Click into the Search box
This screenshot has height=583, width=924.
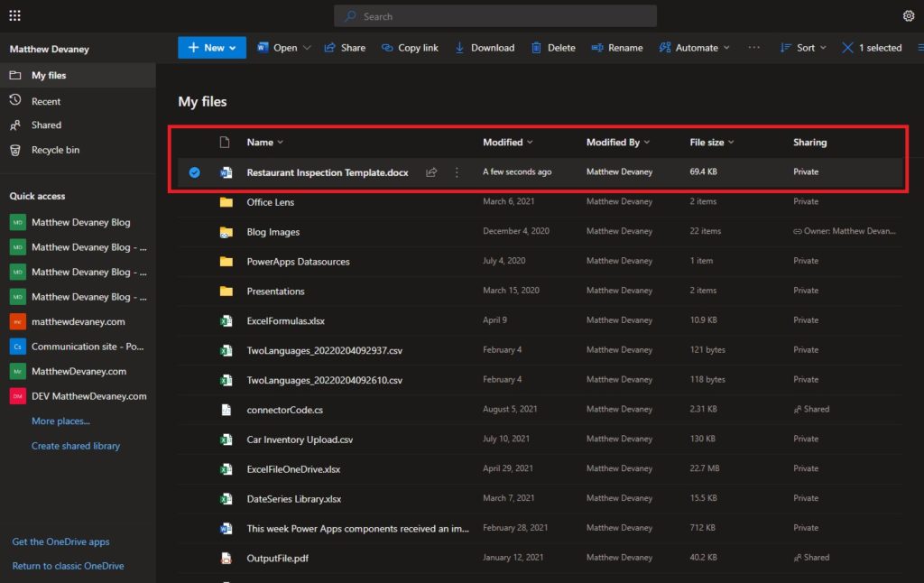click(x=495, y=16)
